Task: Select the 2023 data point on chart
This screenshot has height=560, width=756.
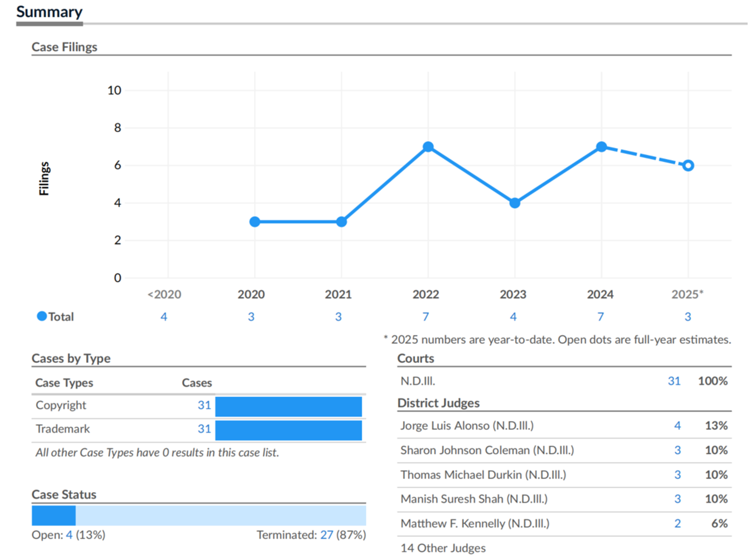Action: coord(514,203)
